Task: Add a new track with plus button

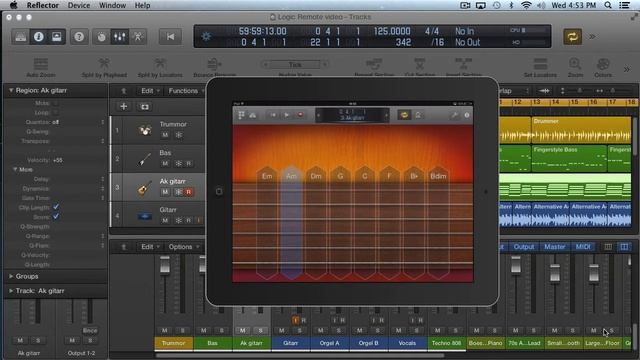Action: [124, 107]
